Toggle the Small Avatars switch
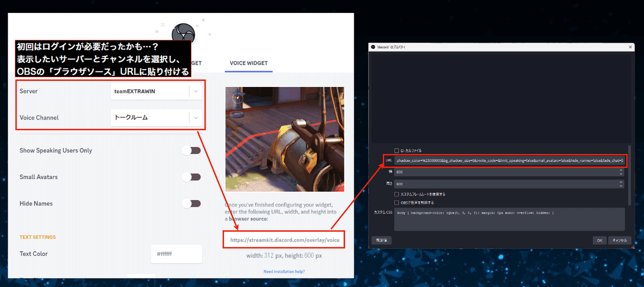Image resolution: width=644 pixels, height=287 pixels. [x=191, y=177]
